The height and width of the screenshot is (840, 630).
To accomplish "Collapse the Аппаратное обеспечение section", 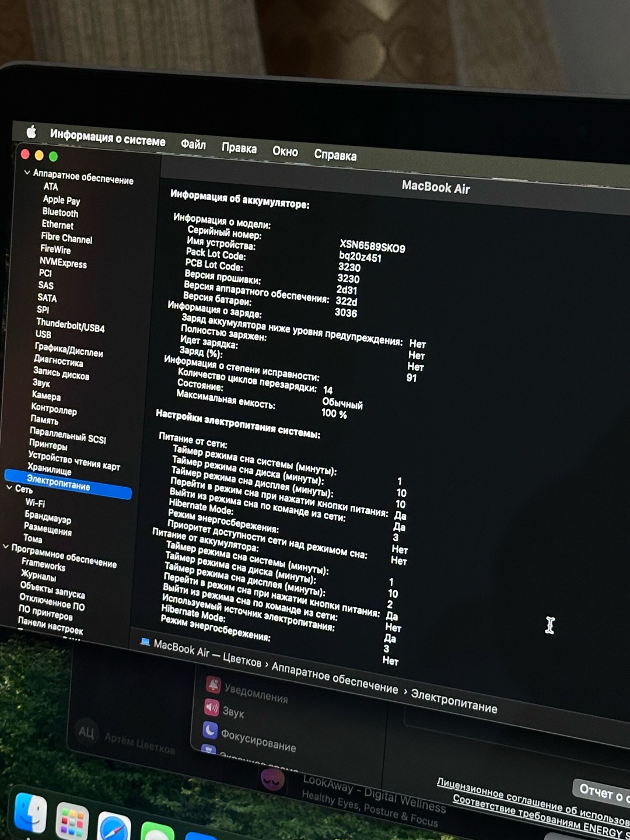I will point(27,173).
